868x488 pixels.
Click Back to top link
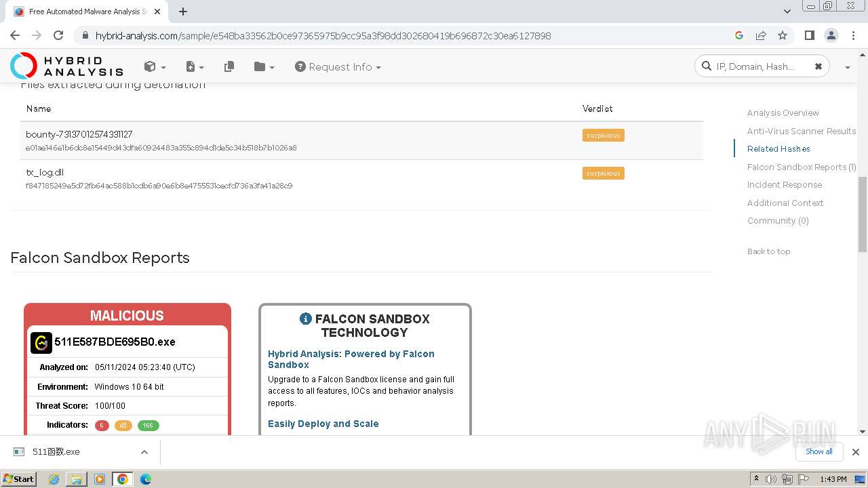pos(768,251)
